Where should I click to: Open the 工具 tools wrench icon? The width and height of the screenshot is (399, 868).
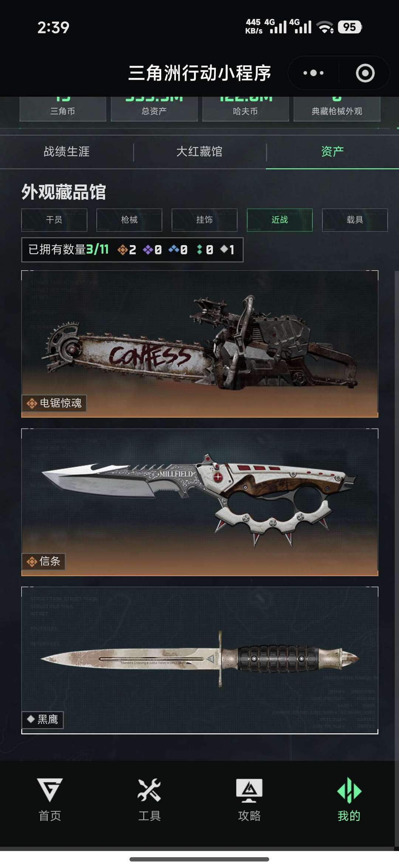(x=149, y=790)
